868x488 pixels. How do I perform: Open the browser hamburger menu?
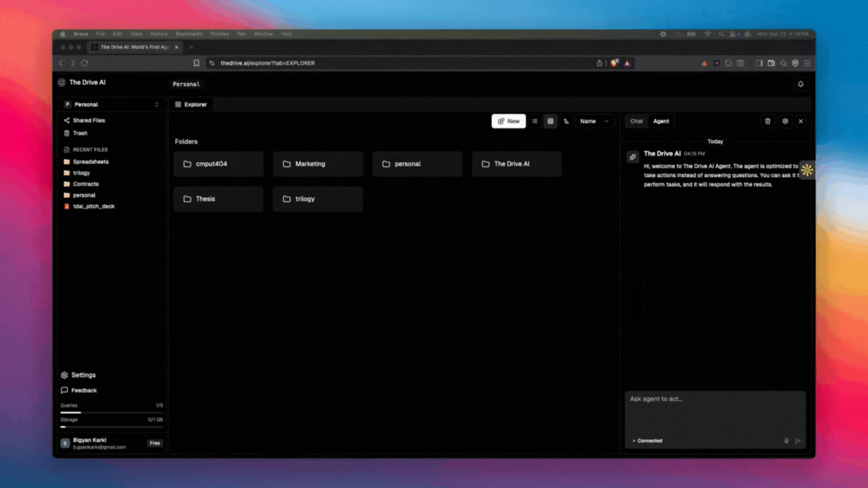pyautogui.click(x=807, y=63)
